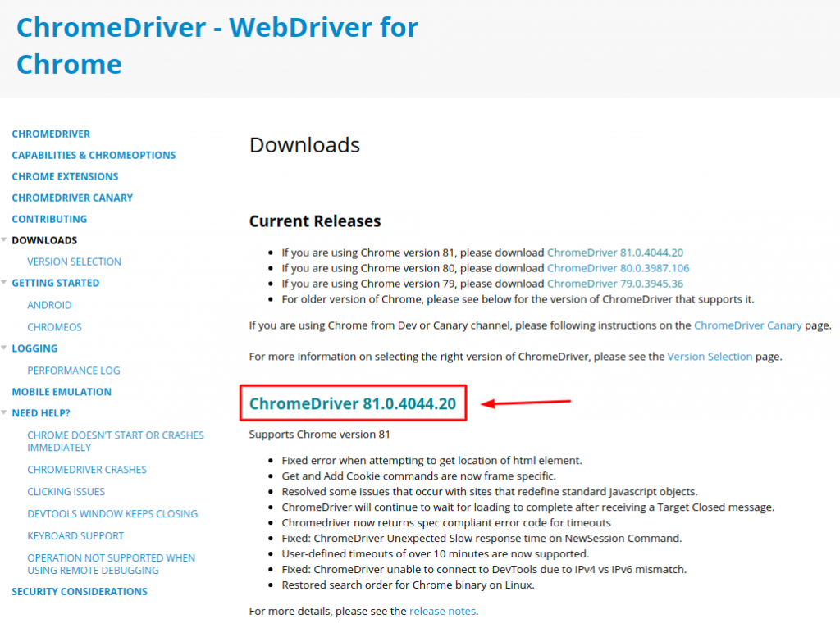Select CHROMEDRIVER in the sidebar menu

51,134
